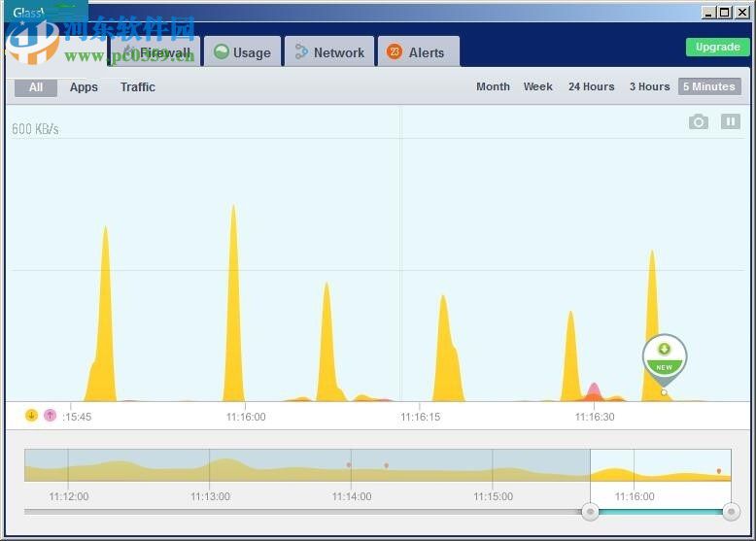The height and width of the screenshot is (541, 756).
Task: Select the 5 Minutes time range
Action: pyautogui.click(x=708, y=86)
